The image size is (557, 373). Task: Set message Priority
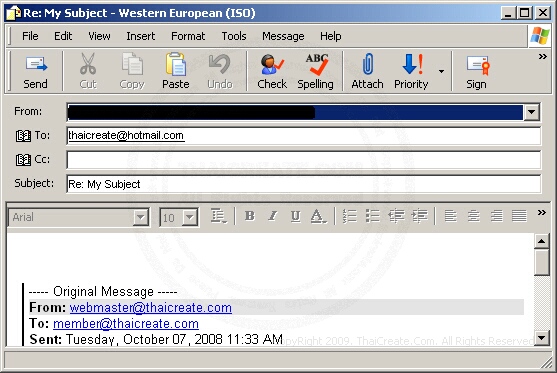(411, 71)
